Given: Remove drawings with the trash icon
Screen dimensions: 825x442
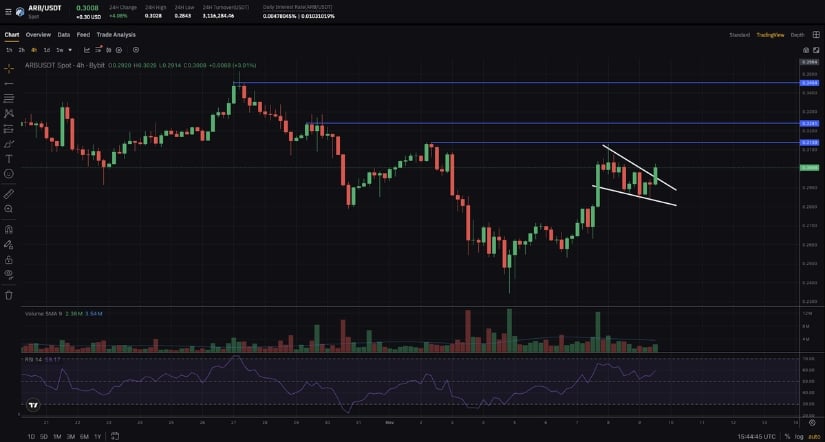Looking at the screenshot, I should pyautogui.click(x=9, y=295).
